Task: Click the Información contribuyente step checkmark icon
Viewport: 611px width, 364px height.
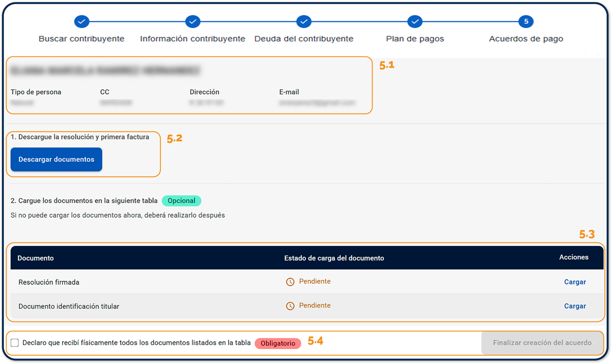Action: [193, 21]
